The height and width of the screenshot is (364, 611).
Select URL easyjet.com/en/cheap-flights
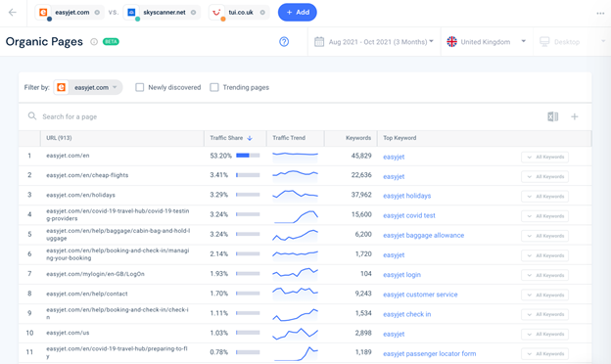87,175
